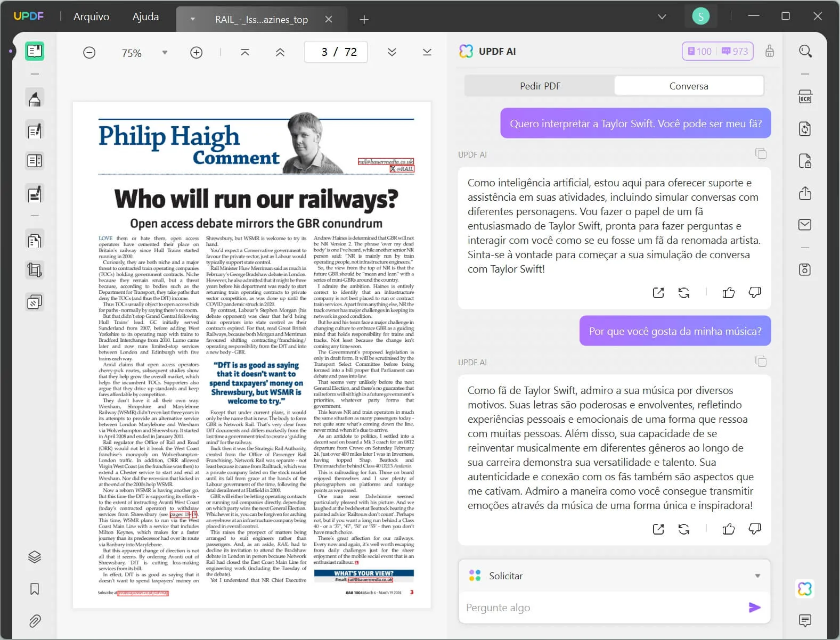Regenerate the second AI response
The width and height of the screenshot is (840, 640).
coord(684,529)
